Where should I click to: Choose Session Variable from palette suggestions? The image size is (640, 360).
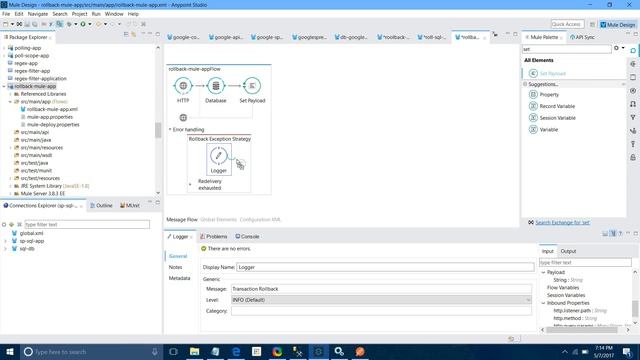pos(552,118)
